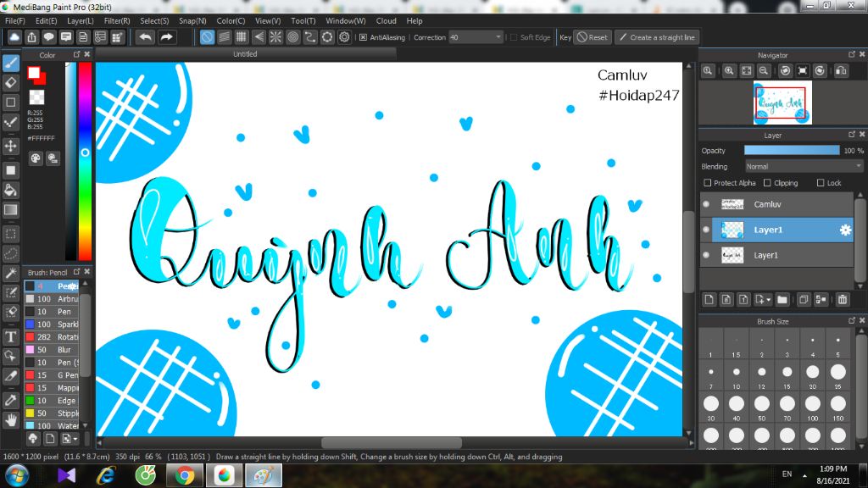Click the Undo arrow
Screen dimensions: 868x488
click(146, 37)
